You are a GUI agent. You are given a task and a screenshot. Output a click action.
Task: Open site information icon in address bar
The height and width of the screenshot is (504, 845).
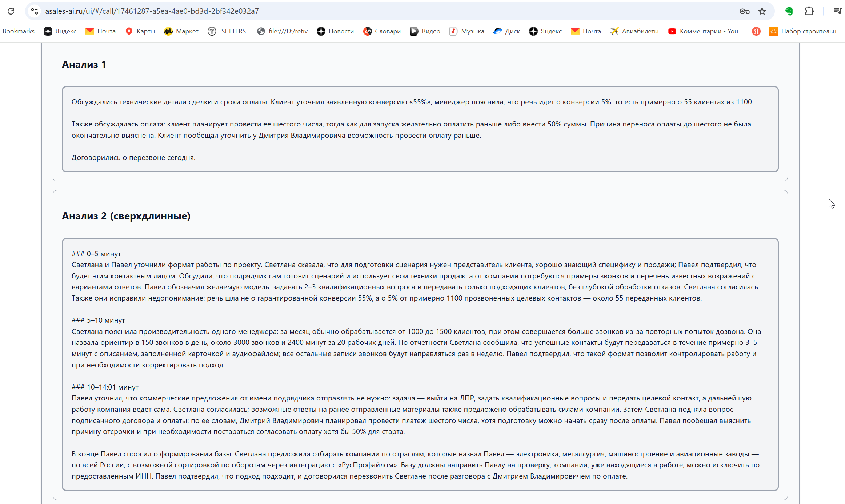coord(35,11)
